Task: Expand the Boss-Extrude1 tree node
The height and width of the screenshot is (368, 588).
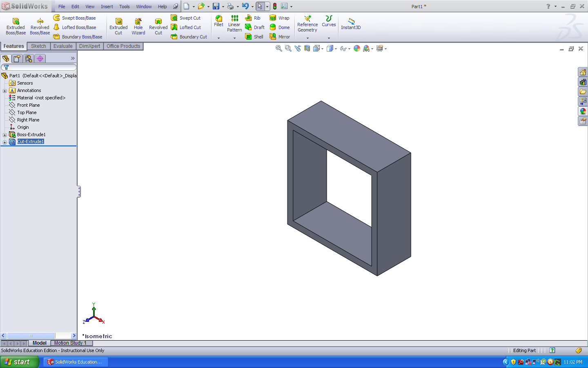Action: [x=5, y=135]
